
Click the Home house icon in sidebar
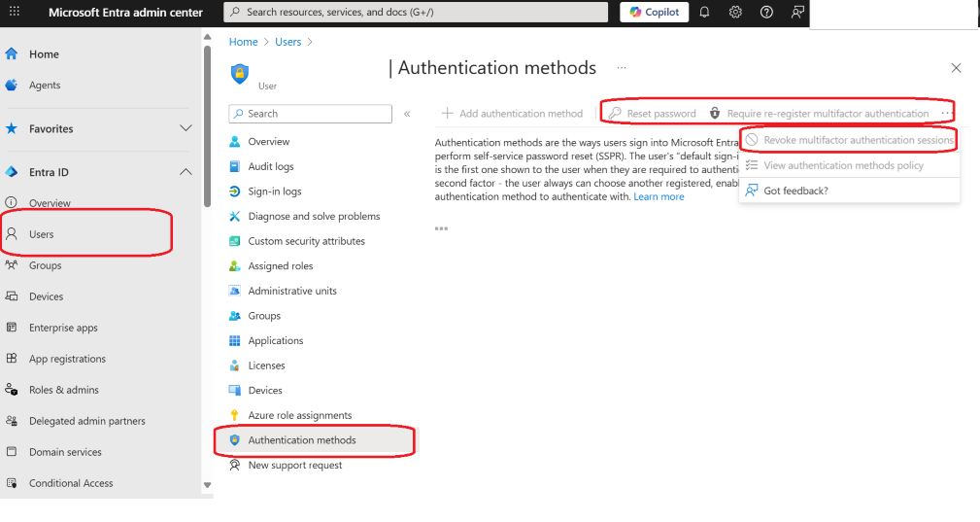(x=12, y=54)
